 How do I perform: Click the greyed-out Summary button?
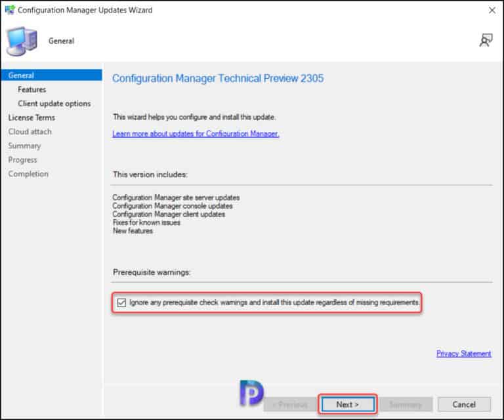pos(406,404)
